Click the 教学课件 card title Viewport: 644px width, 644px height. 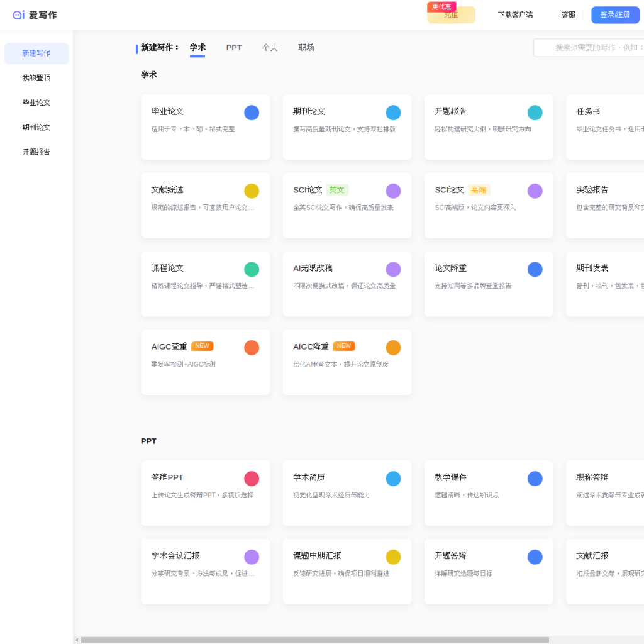click(450, 477)
